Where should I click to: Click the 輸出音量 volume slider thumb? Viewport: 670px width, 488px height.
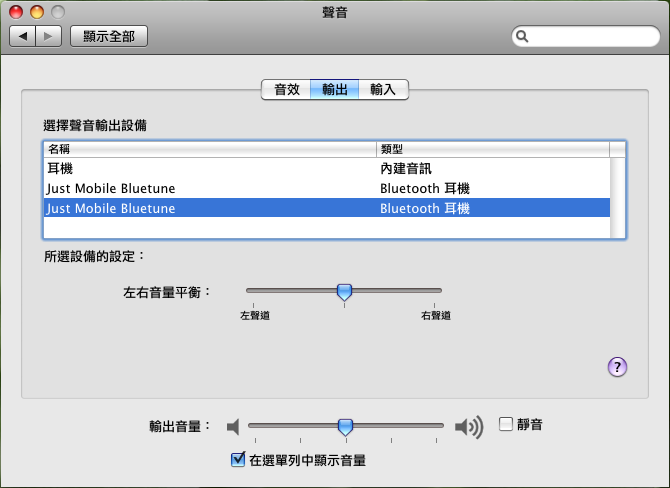pos(345,427)
